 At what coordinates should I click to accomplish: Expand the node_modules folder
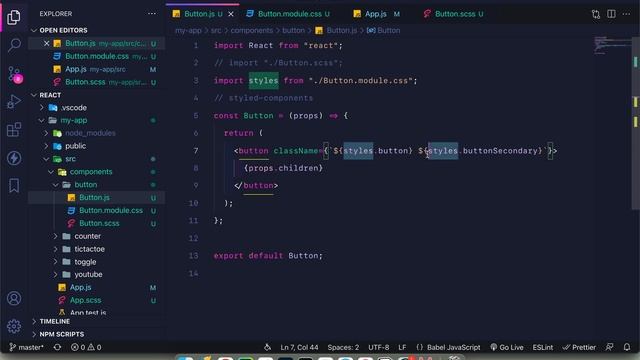[90, 133]
